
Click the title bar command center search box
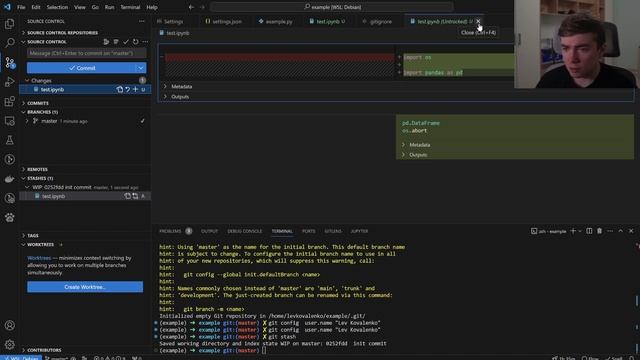click(331, 7)
